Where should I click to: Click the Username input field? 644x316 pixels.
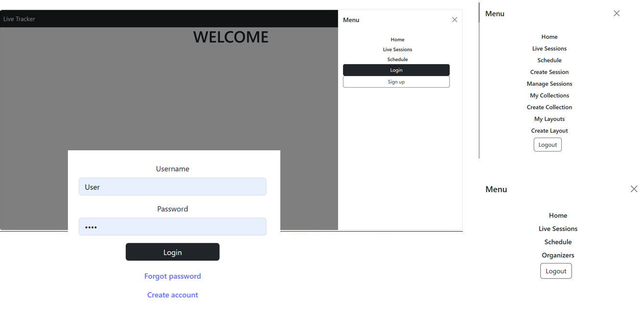click(x=172, y=187)
